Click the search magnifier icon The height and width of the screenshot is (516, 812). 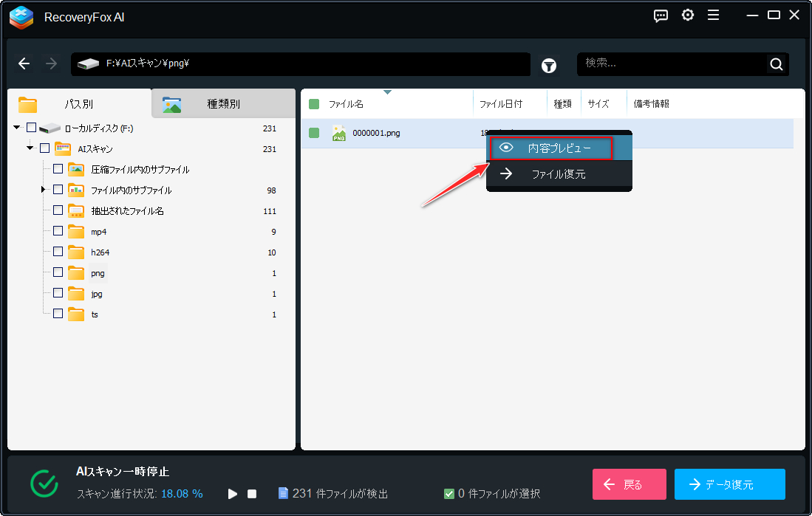pyautogui.click(x=777, y=64)
